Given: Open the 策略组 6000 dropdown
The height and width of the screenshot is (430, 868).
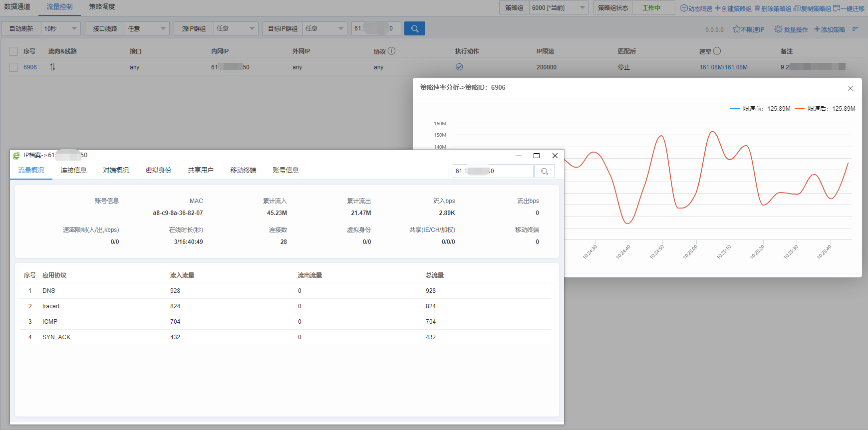Looking at the screenshot, I should point(559,7).
